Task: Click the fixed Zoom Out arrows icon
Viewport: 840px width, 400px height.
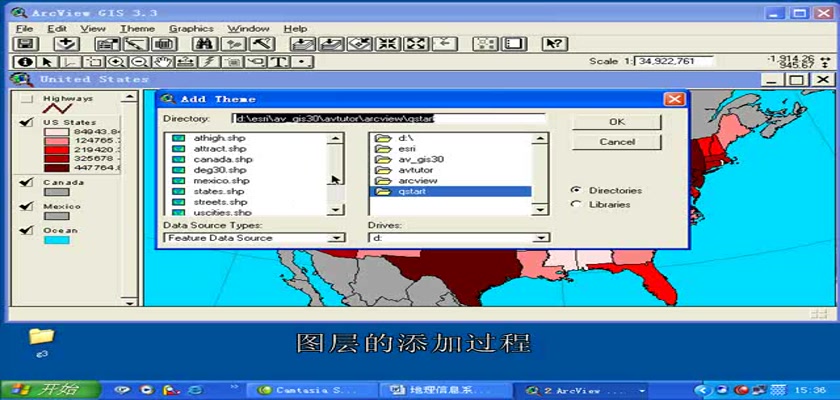Action: (416, 44)
